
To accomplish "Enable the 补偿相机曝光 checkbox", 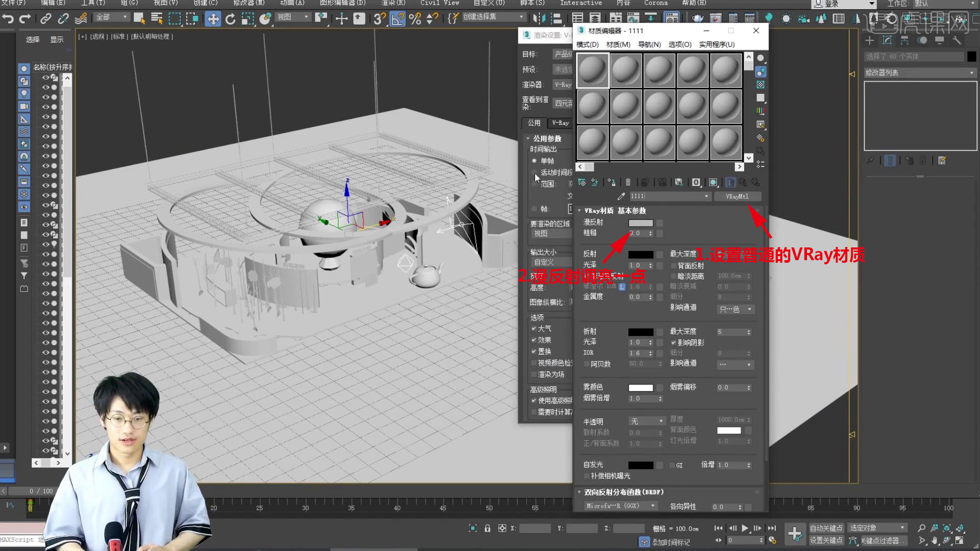I will (587, 476).
